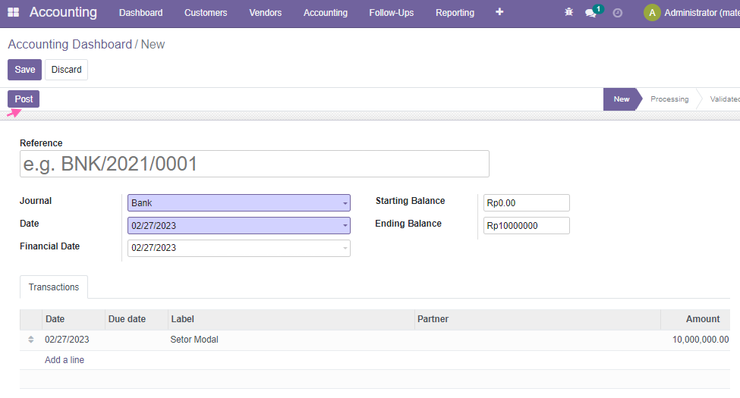Open the debug bug icon
This screenshot has width=740, height=398.
tap(569, 12)
